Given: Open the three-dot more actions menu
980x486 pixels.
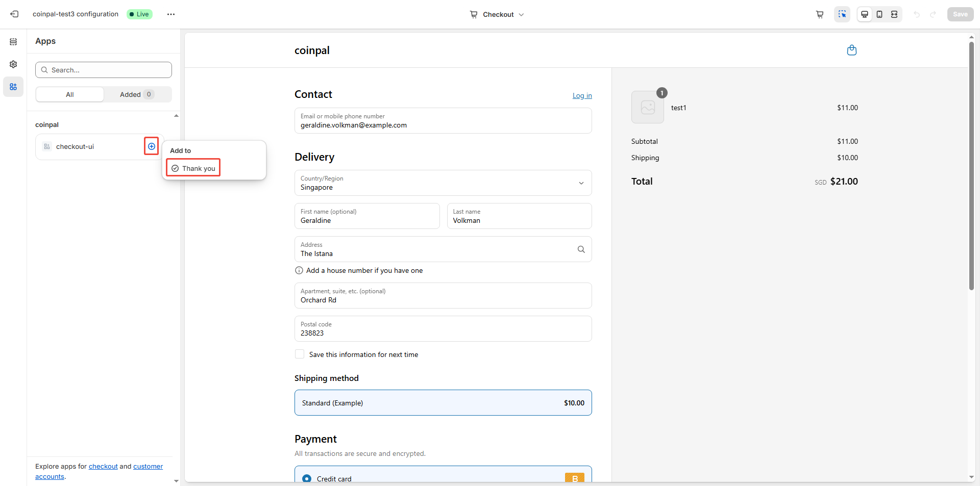Looking at the screenshot, I should coord(171,14).
